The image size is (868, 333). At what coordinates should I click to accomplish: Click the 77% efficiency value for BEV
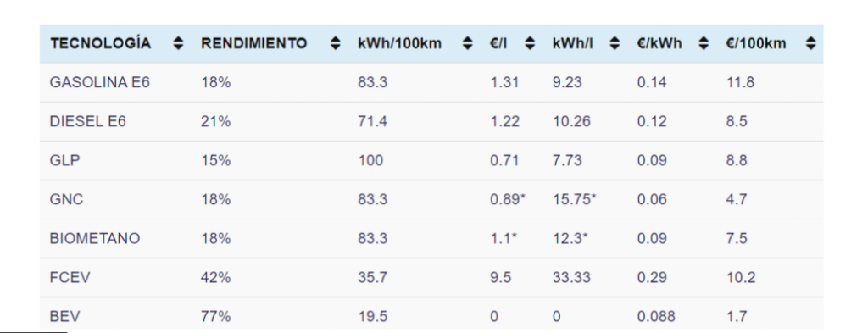coord(215,316)
